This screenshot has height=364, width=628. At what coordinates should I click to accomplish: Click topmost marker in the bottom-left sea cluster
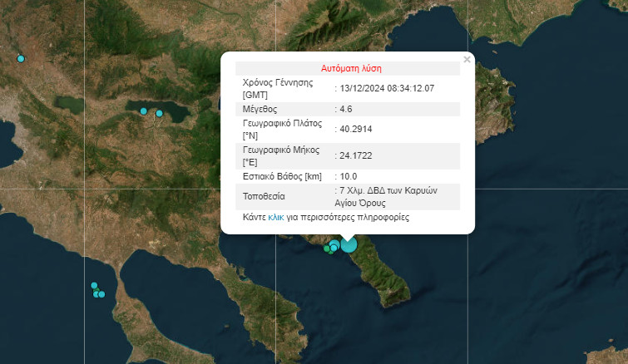[x=94, y=286]
